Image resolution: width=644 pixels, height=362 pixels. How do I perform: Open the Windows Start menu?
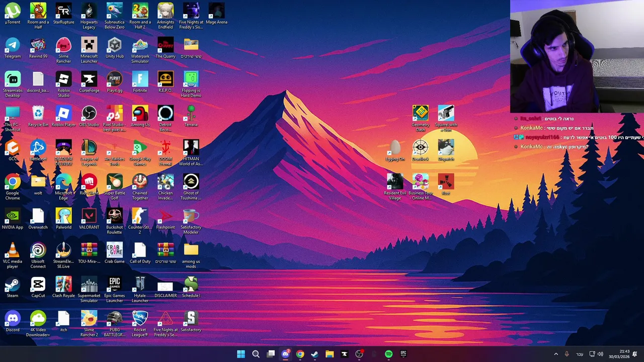pos(241,354)
